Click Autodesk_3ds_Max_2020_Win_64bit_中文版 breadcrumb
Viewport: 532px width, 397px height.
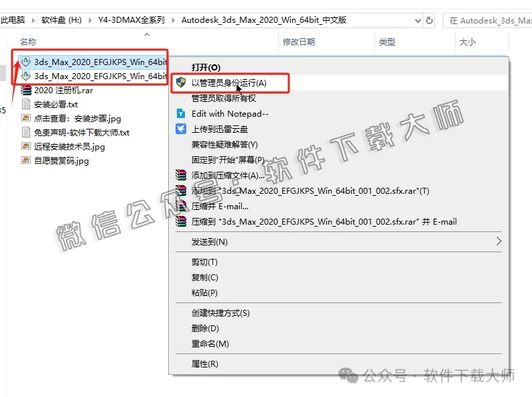tap(264, 20)
